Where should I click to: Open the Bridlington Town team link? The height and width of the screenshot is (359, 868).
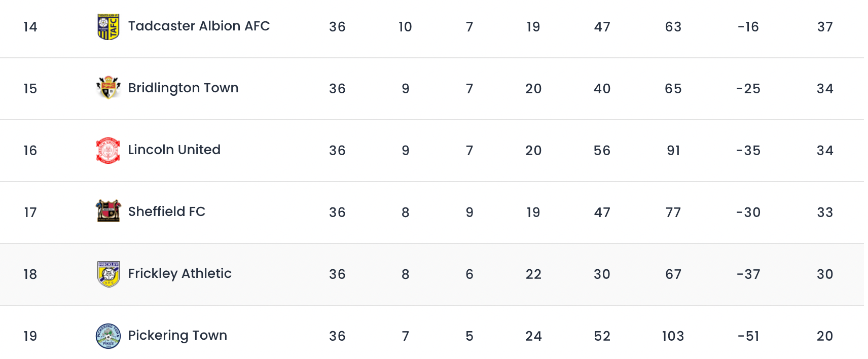183,88
